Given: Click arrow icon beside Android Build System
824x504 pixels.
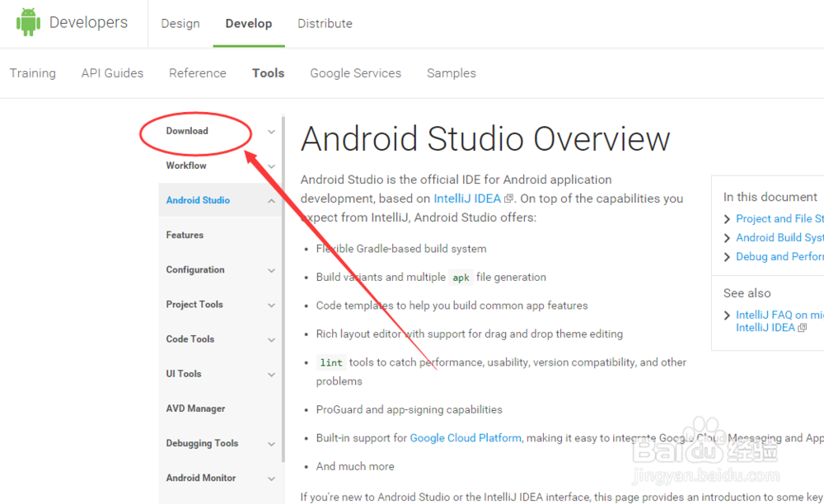Looking at the screenshot, I should 727,238.
